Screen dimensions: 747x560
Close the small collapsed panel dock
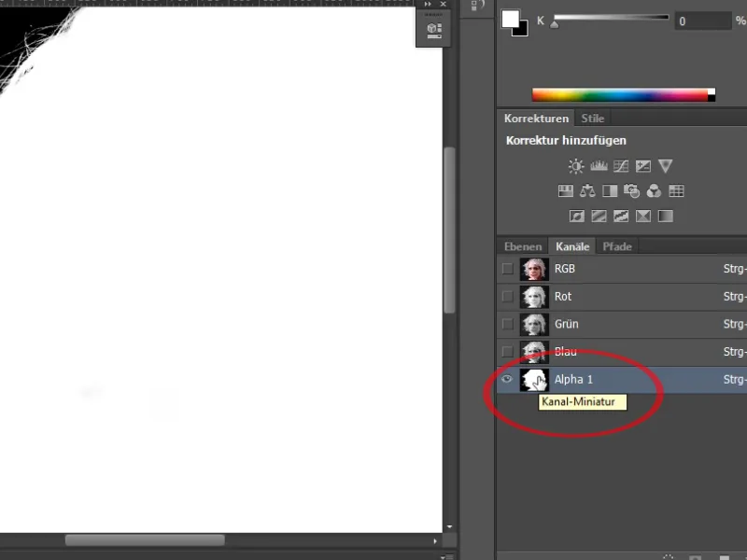point(444,4)
